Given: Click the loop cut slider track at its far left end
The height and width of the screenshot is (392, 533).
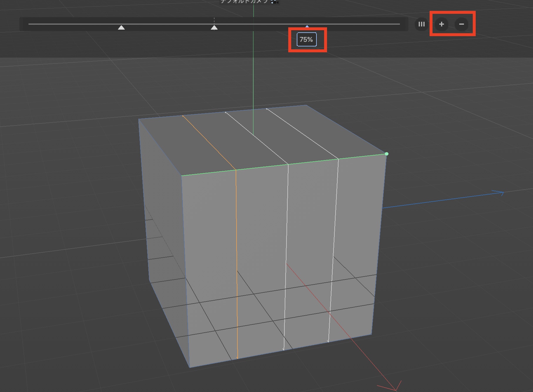Looking at the screenshot, I should click(x=30, y=24).
